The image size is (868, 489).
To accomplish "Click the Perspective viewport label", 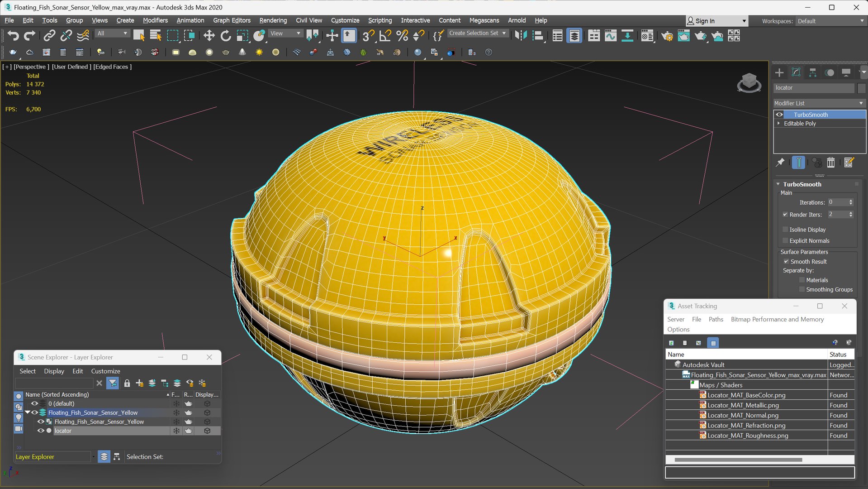I will [31, 67].
